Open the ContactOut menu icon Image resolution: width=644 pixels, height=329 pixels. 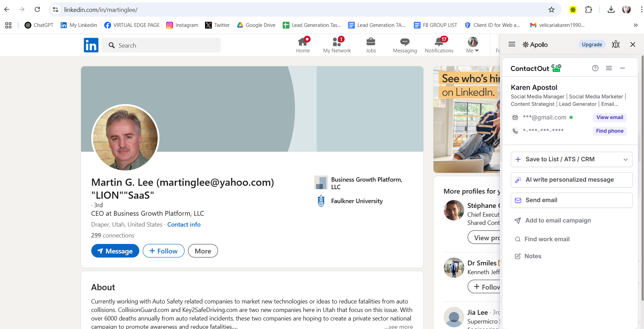pyautogui.click(x=609, y=68)
